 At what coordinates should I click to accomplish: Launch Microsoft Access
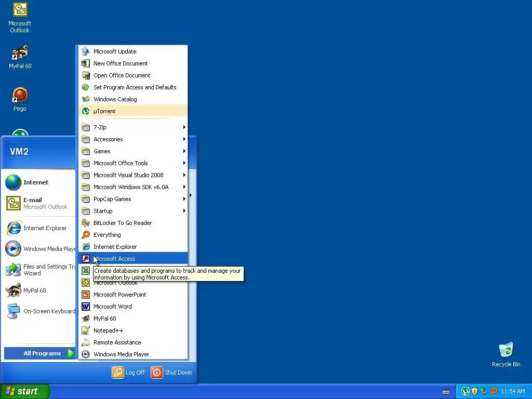coord(133,259)
